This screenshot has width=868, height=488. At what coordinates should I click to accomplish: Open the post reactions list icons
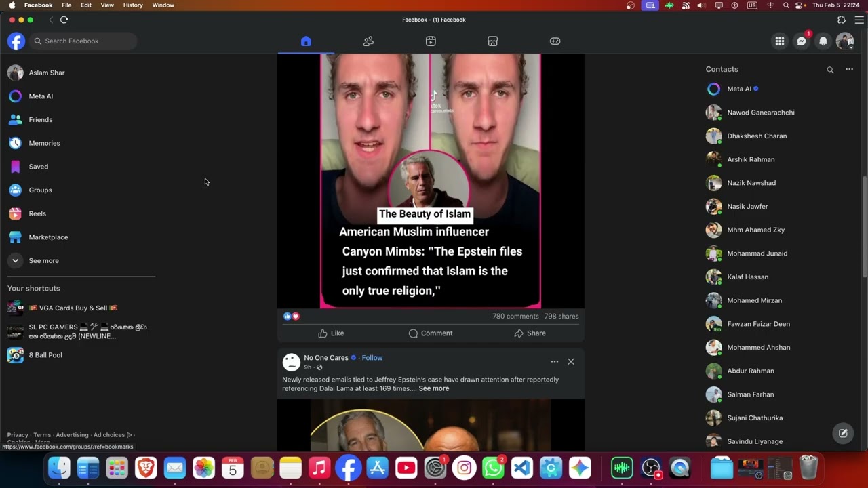pyautogui.click(x=291, y=317)
